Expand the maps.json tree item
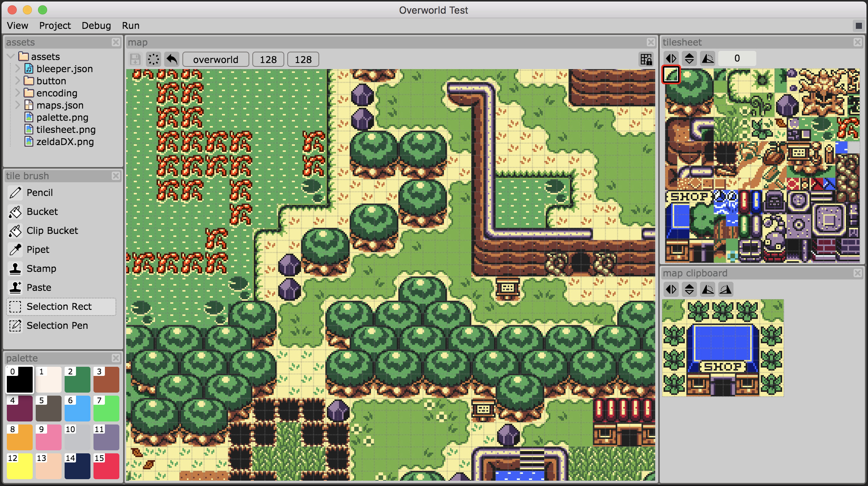 [x=17, y=105]
